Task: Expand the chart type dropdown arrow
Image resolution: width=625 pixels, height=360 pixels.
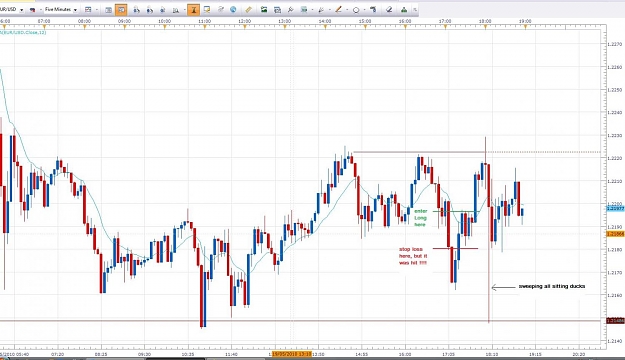Action: tap(97, 10)
